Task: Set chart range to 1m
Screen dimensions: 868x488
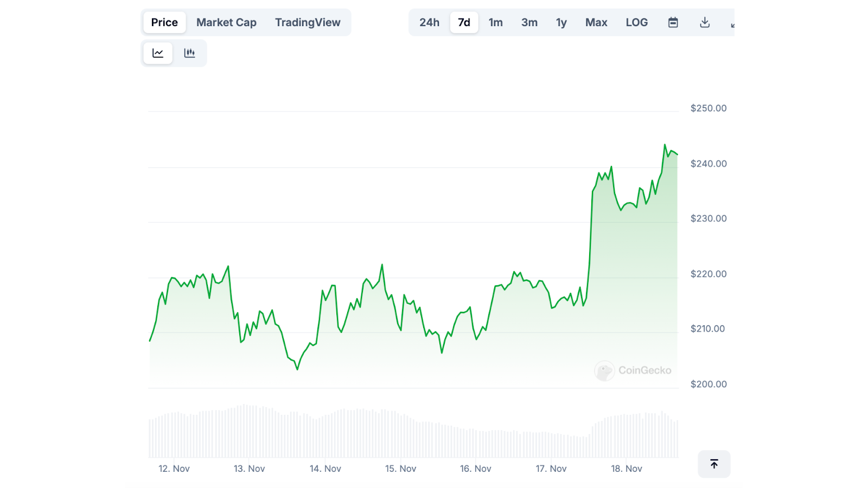Action: (x=496, y=22)
